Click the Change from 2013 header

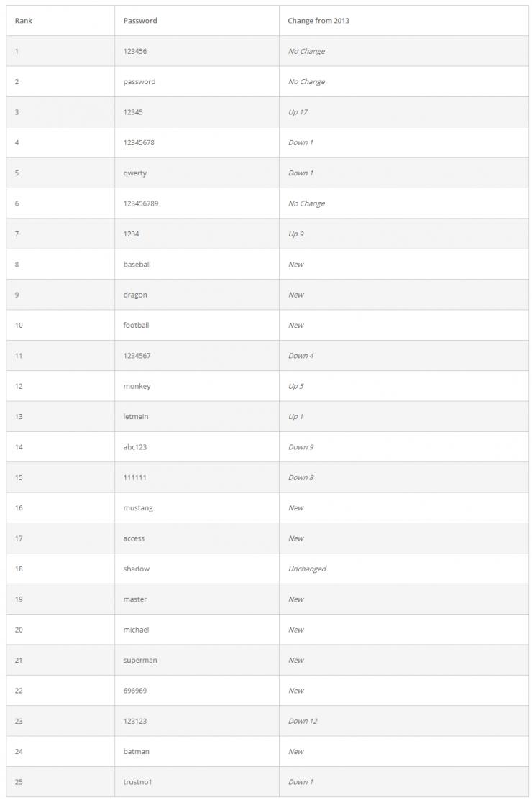coord(318,21)
